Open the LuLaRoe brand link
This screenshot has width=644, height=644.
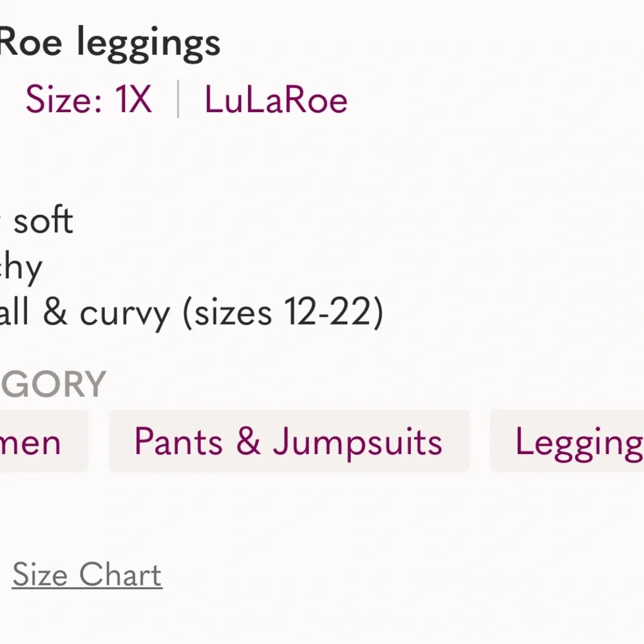[x=276, y=100]
